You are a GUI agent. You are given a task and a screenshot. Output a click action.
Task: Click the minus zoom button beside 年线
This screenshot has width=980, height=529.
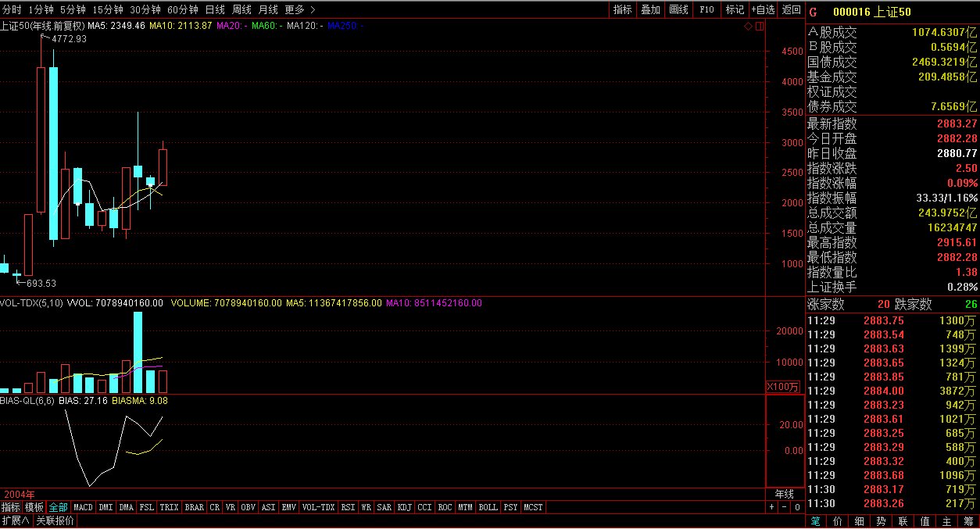click(785, 507)
